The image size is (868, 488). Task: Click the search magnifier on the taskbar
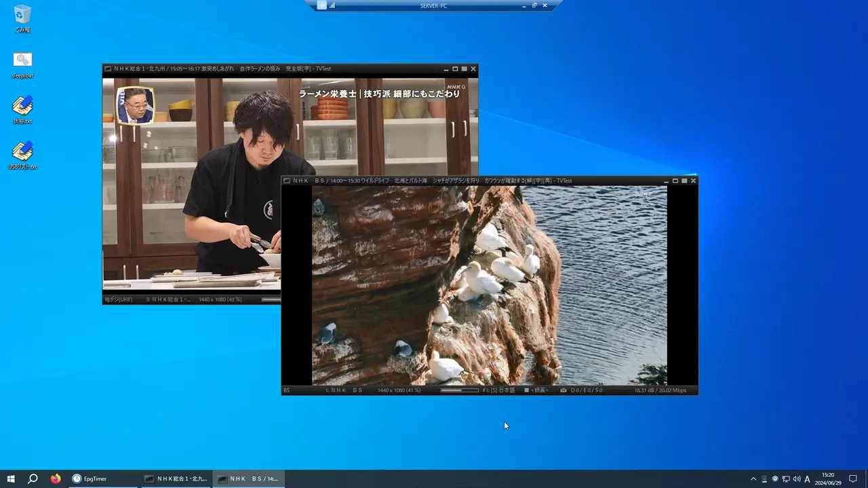pos(33,479)
